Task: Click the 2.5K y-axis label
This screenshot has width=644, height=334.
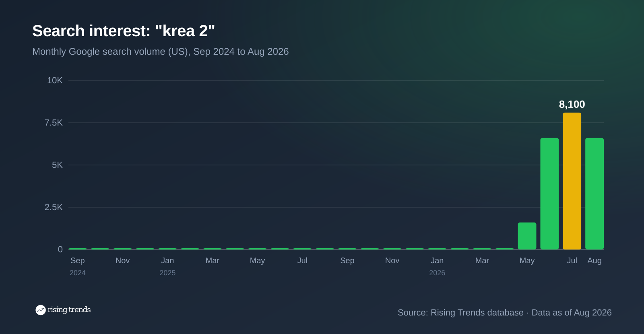Action: 54,207
